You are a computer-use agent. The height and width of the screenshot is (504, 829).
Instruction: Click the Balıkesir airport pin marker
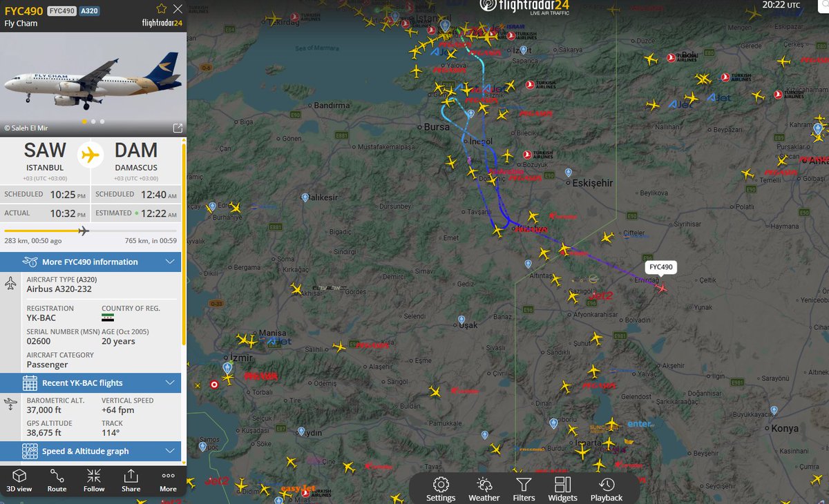pyautogui.click(x=305, y=197)
